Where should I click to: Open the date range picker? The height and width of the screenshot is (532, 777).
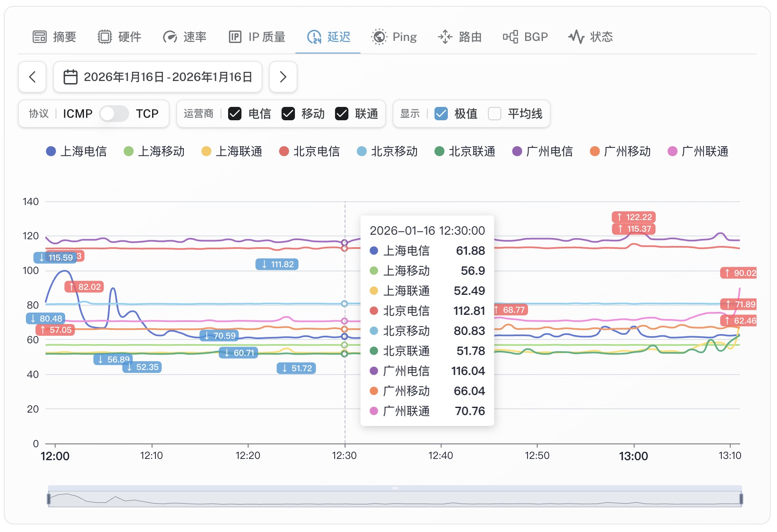157,77
